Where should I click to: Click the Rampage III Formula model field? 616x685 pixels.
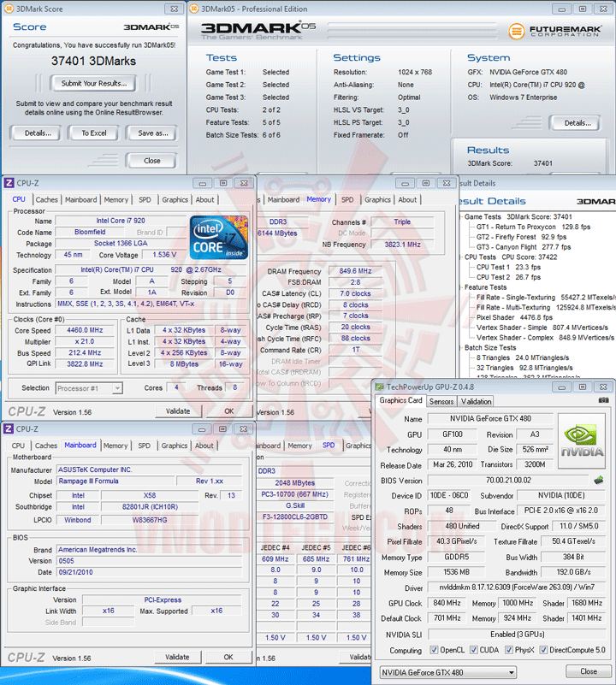(x=115, y=481)
